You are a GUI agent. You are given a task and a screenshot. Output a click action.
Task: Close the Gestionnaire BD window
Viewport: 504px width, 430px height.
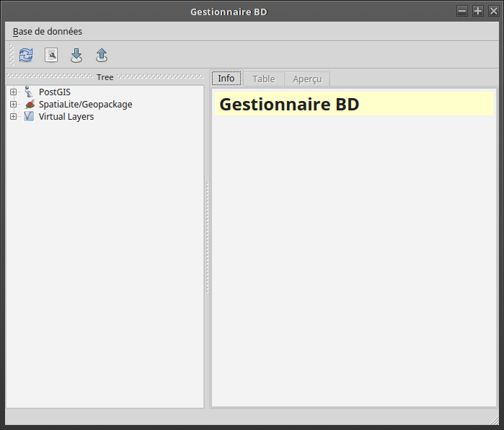click(x=493, y=11)
